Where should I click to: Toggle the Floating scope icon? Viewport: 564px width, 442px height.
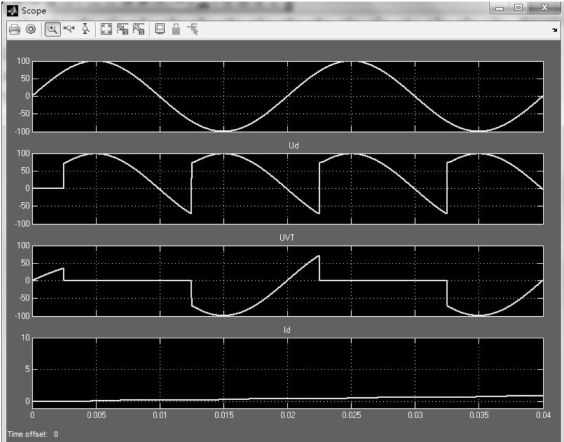[160, 29]
